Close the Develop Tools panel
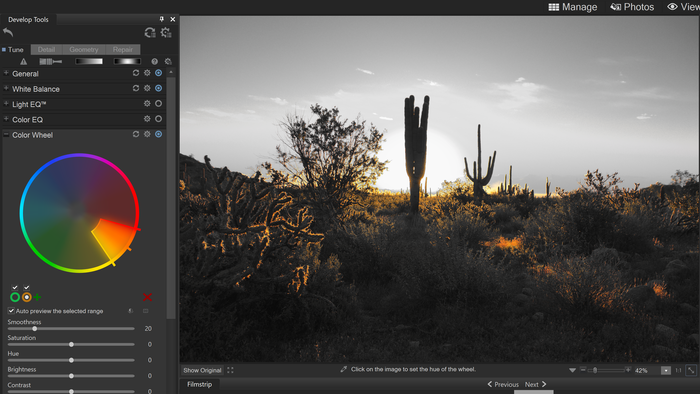700x394 pixels. pyautogui.click(x=173, y=19)
